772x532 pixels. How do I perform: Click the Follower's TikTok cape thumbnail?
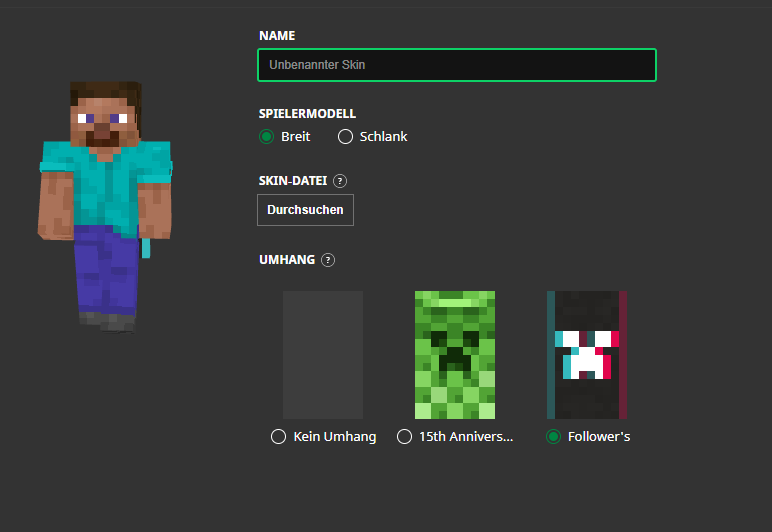pyautogui.click(x=587, y=355)
